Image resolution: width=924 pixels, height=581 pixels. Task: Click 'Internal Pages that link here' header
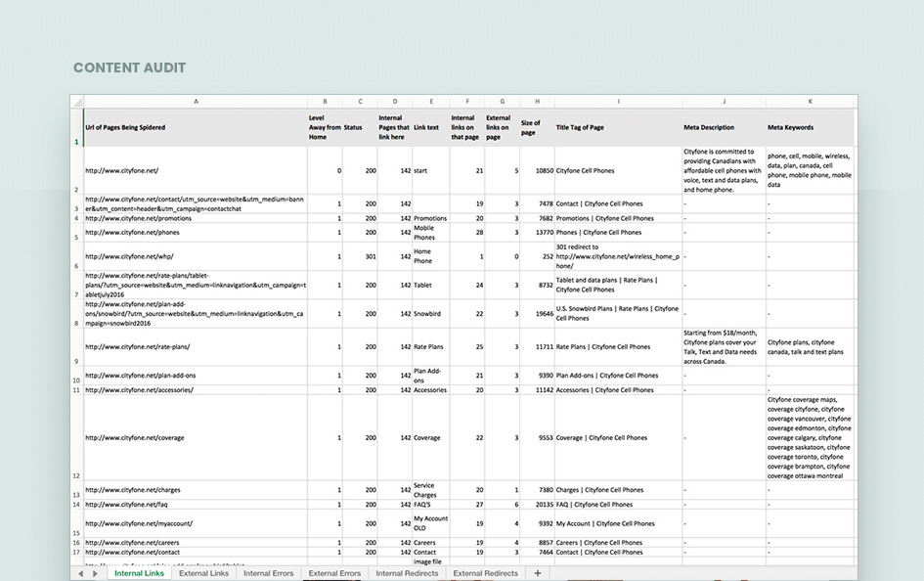[x=395, y=128]
